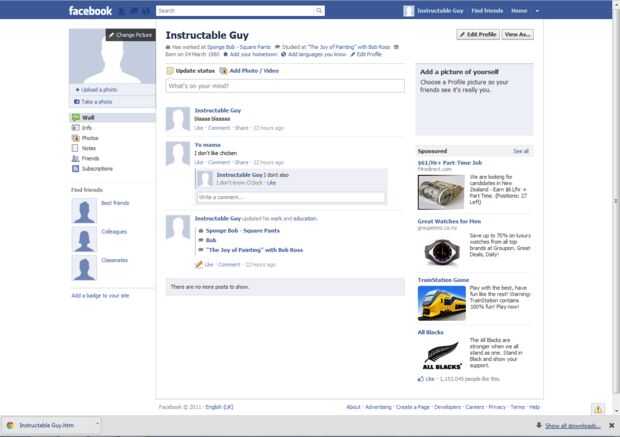This screenshot has height=437, width=620.
Task: Click the Add Photo / Video icon
Action: point(223,71)
